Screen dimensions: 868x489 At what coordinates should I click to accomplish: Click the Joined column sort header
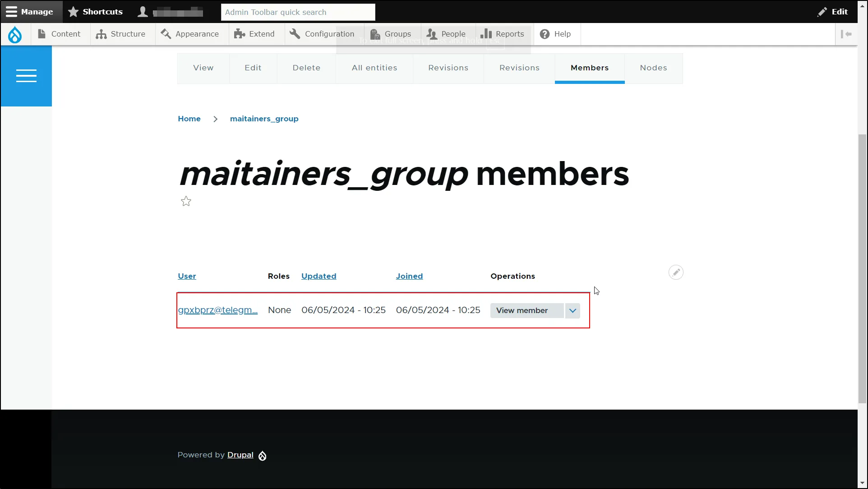tap(410, 276)
